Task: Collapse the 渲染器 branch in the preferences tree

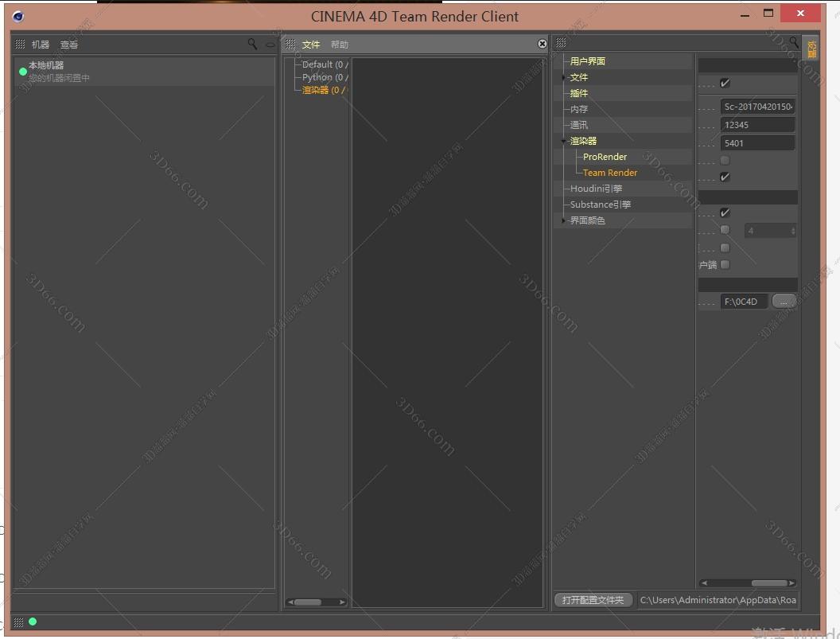Action: (x=562, y=140)
